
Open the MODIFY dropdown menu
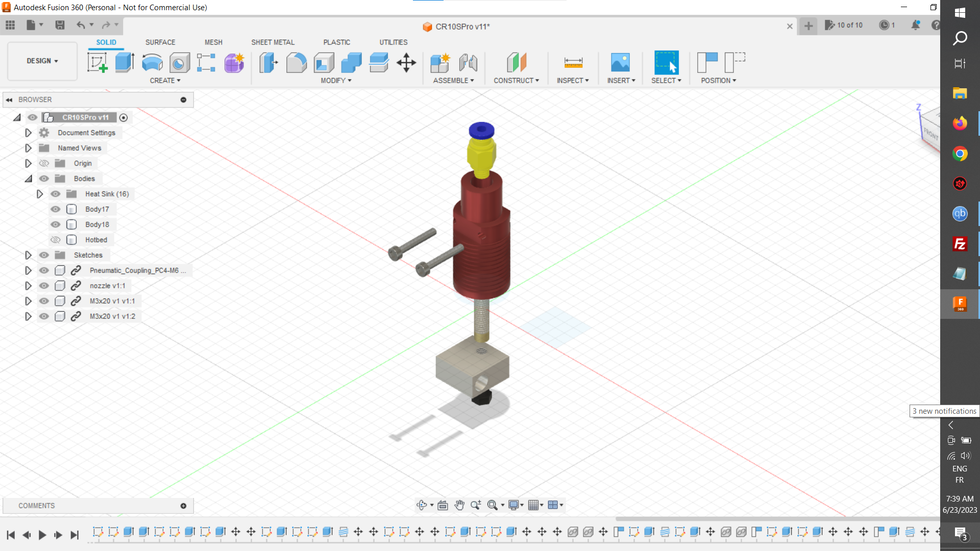pos(336,81)
